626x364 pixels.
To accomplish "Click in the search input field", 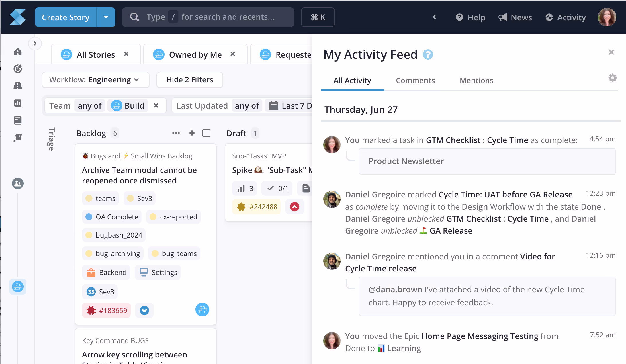I will click(208, 17).
